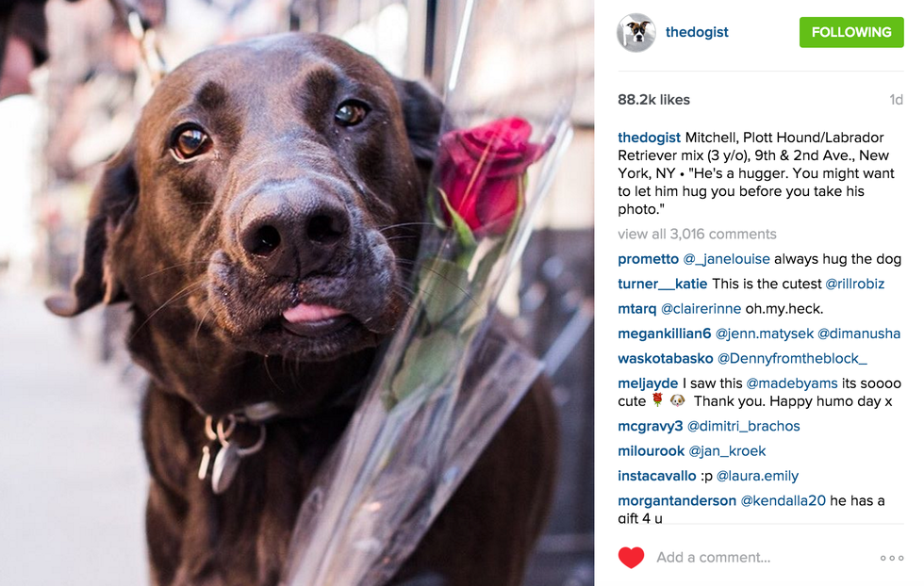Show who liked via 88.2k likes

653,100
